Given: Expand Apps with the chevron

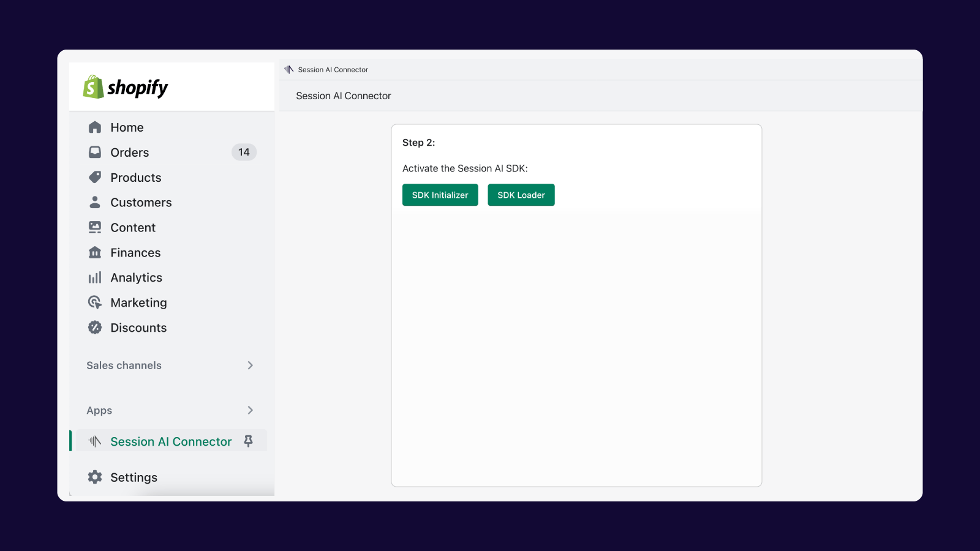Looking at the screenshot, I should [x=250, y=410].
